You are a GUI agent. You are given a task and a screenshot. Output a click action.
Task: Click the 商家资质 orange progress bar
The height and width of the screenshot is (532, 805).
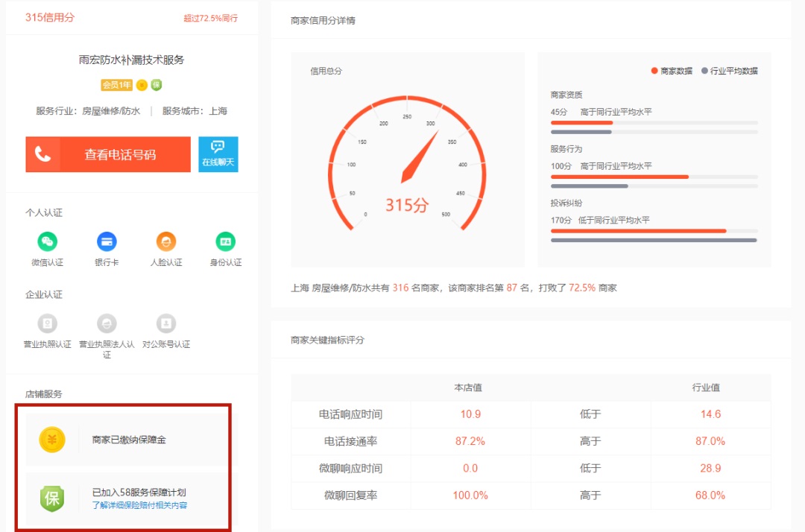[581, 122]
